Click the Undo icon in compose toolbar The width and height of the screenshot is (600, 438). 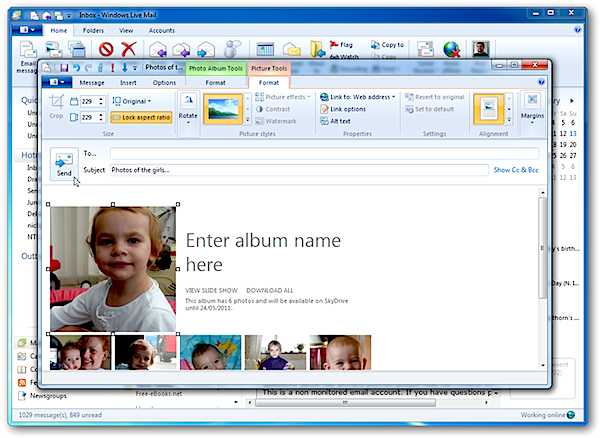76,68
